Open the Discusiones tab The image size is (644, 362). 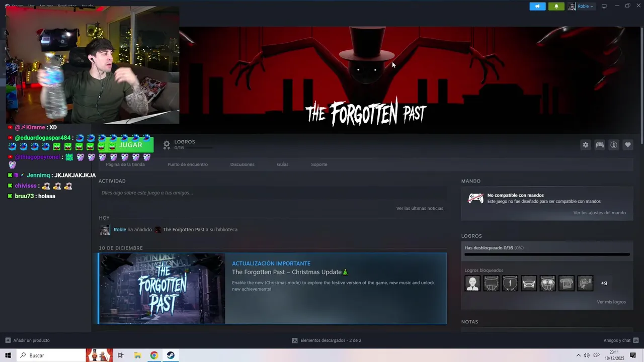pyautogui.click(x=243, y=164)
